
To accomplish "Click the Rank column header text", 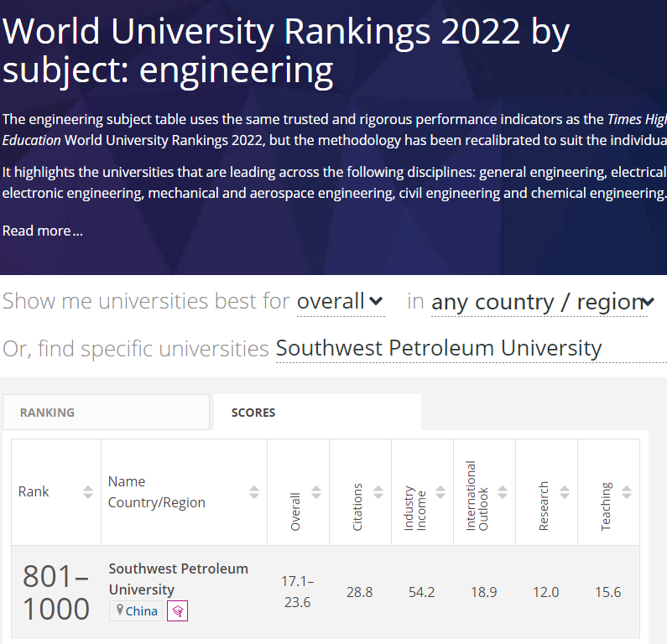I will [34, 492].
